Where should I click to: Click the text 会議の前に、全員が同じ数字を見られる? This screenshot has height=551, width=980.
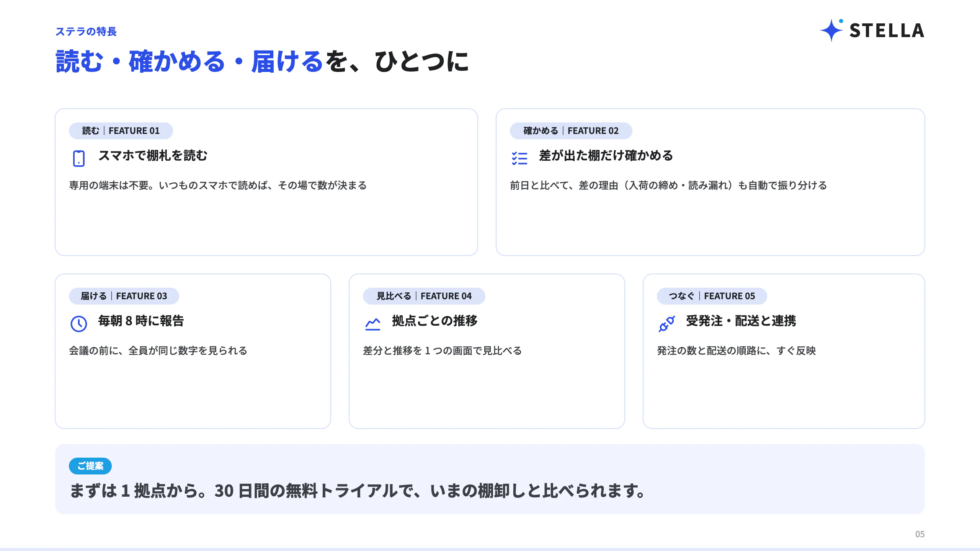(158, 351)
